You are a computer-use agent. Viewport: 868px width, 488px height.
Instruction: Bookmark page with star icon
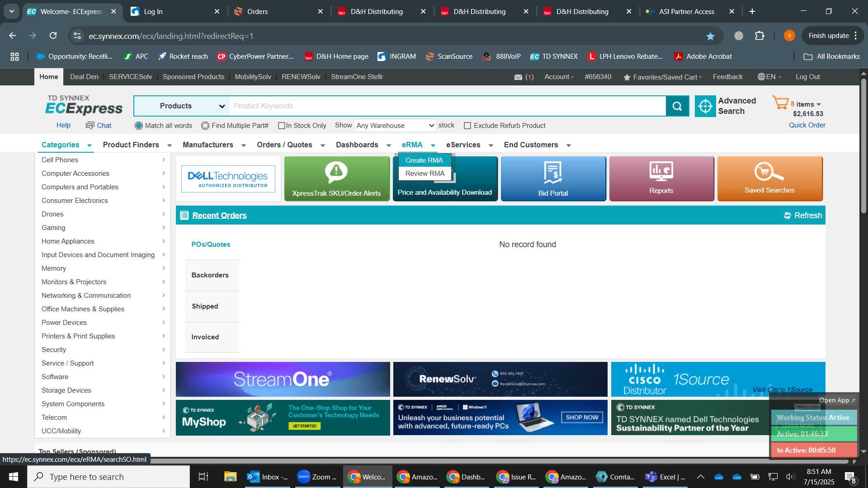point(710,36)
